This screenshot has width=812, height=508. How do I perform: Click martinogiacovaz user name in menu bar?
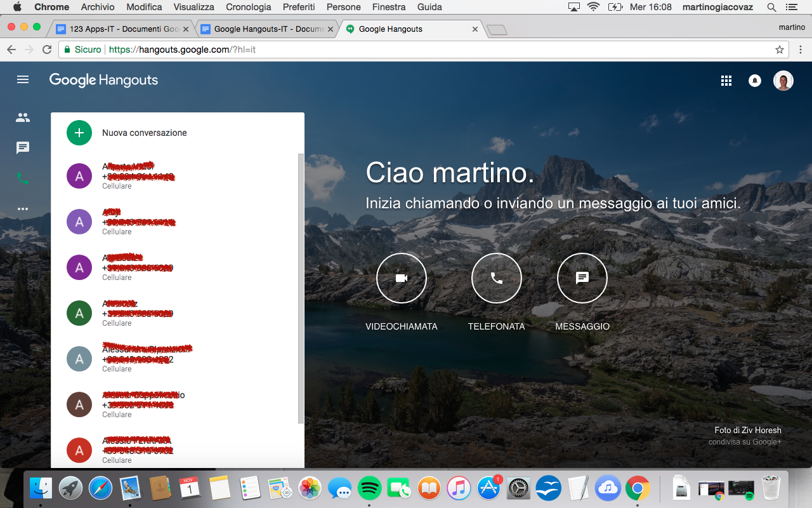tap(719, 7)
